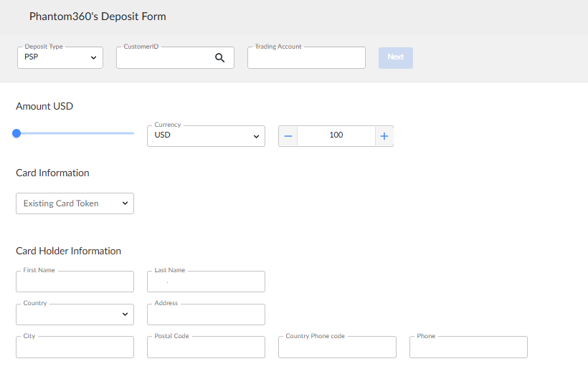Expand the Currency USD dropdown
This screenshot has height=379, width=588.
click(206, 136)
